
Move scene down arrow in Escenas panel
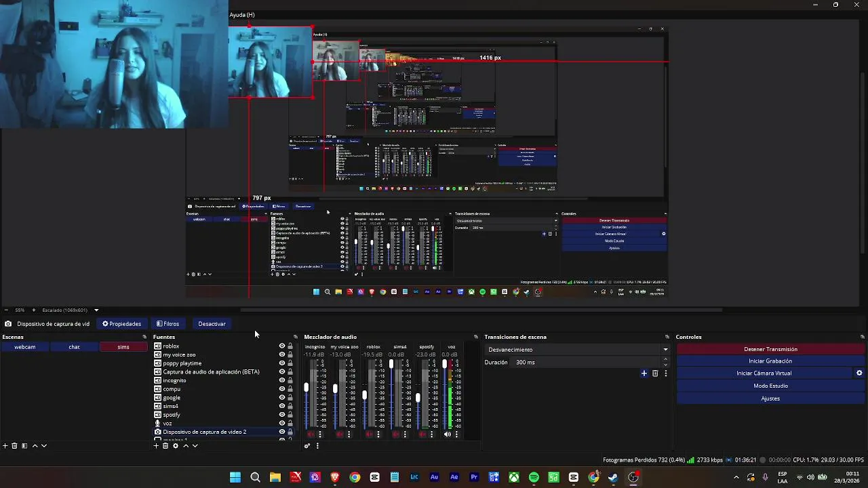(x=44, y=446)
